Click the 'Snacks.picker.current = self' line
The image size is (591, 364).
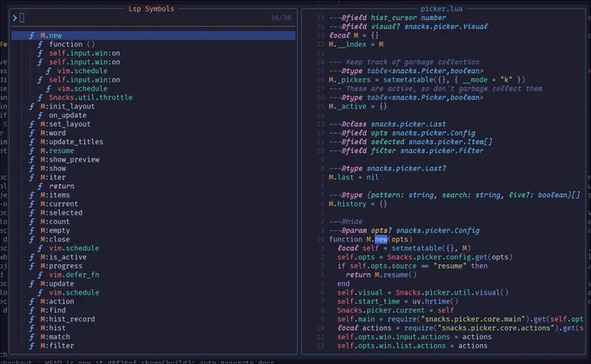pyautogui.click(x=395, y=310)
